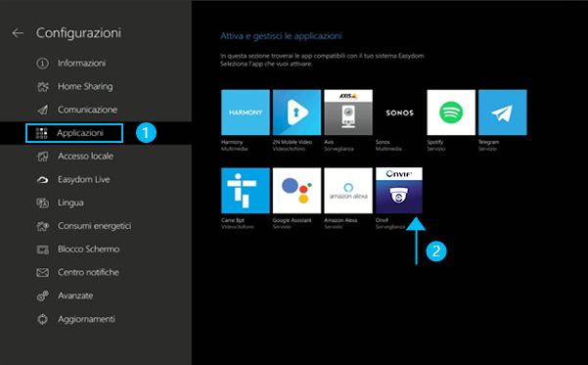This screenshot has width=588, height=365.
Task: Open Centro notifiche section
Action: (88, 273)
